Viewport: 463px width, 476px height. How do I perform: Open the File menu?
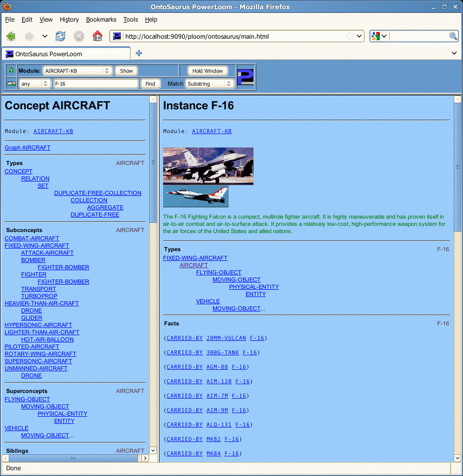[x=10, y=20]
